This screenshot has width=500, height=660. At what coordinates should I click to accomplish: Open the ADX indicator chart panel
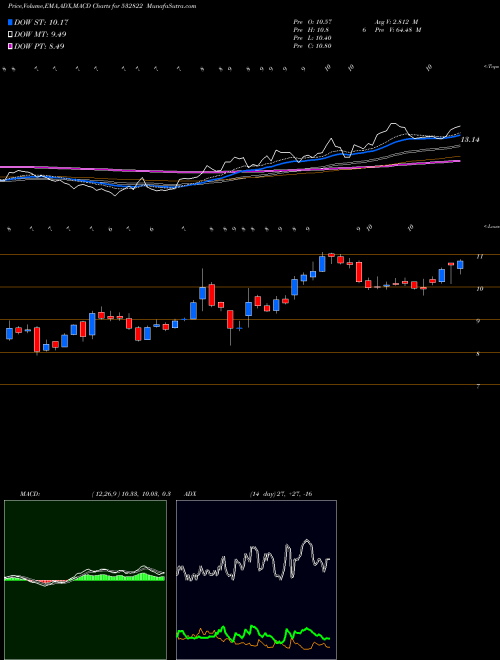(256, 580)
